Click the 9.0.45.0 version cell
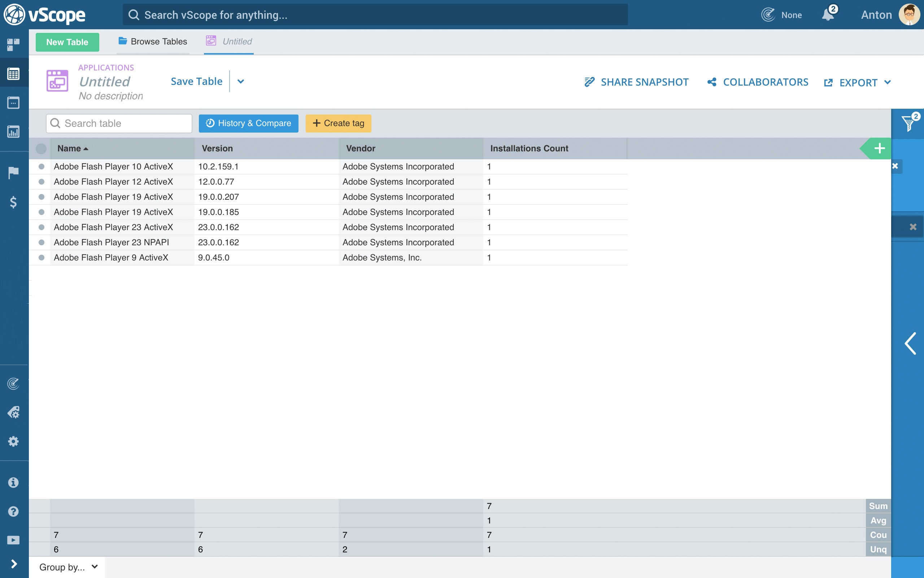The width and height of the screenshot is (924, 578). click(266, 258)
